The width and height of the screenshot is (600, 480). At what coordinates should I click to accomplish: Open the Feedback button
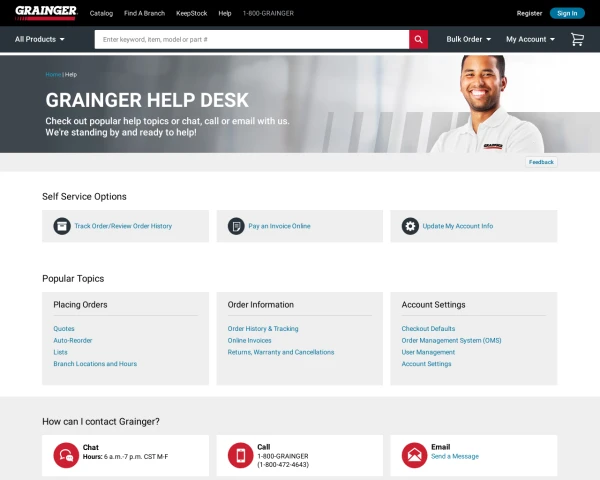541,162
